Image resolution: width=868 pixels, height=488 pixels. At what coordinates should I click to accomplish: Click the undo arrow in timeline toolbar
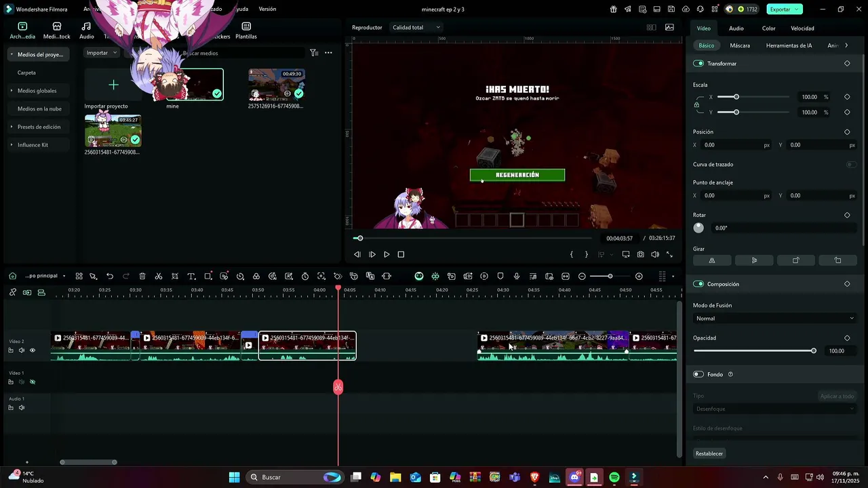pyautogui.click(x=110, y=277)
